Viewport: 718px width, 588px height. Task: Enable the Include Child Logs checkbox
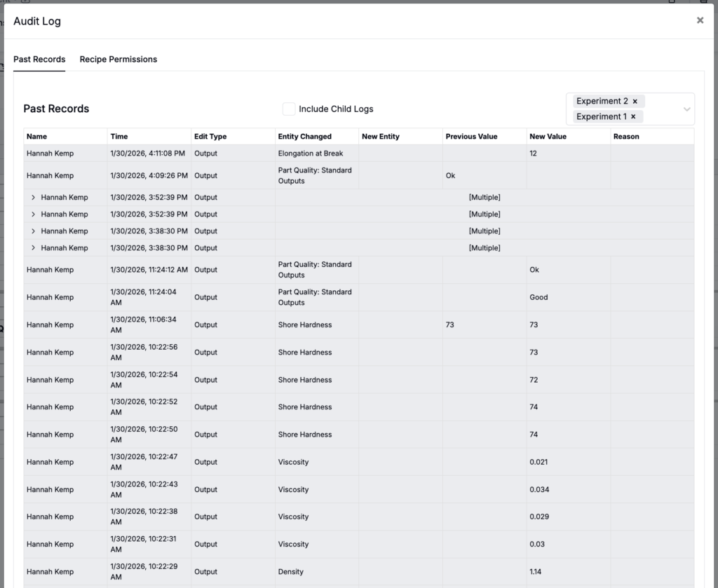coord(289,109)
